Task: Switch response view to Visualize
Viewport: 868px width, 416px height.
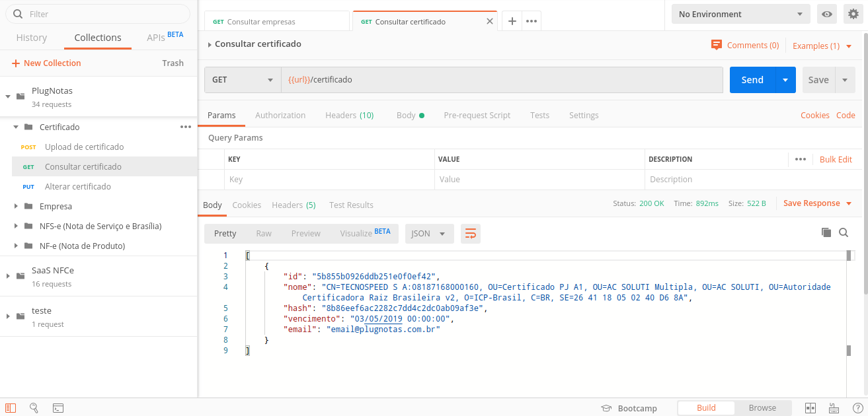Action: 365,233
